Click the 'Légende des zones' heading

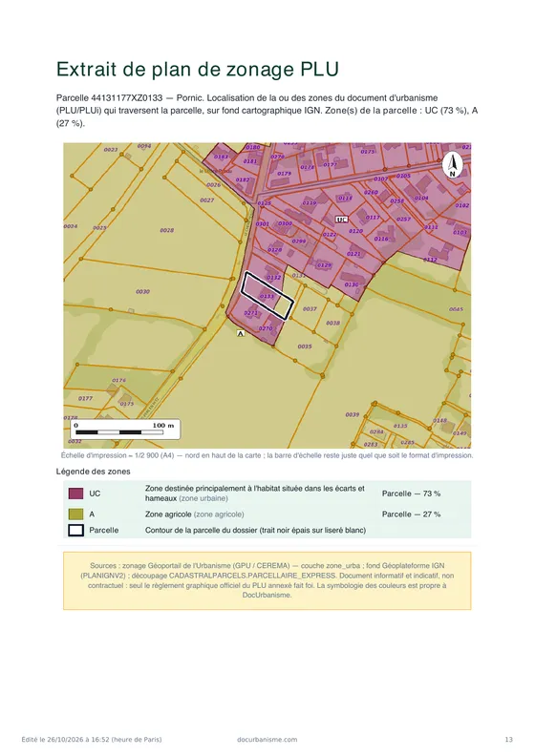93,471
